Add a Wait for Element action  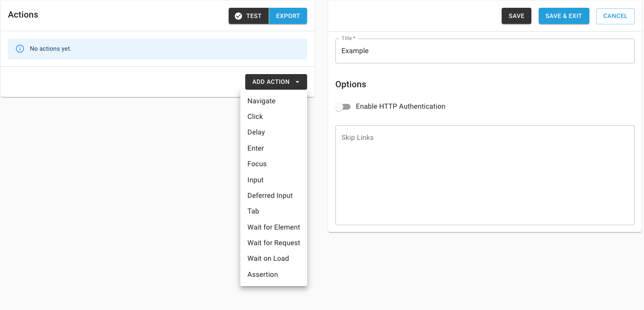tap(274, 227)
